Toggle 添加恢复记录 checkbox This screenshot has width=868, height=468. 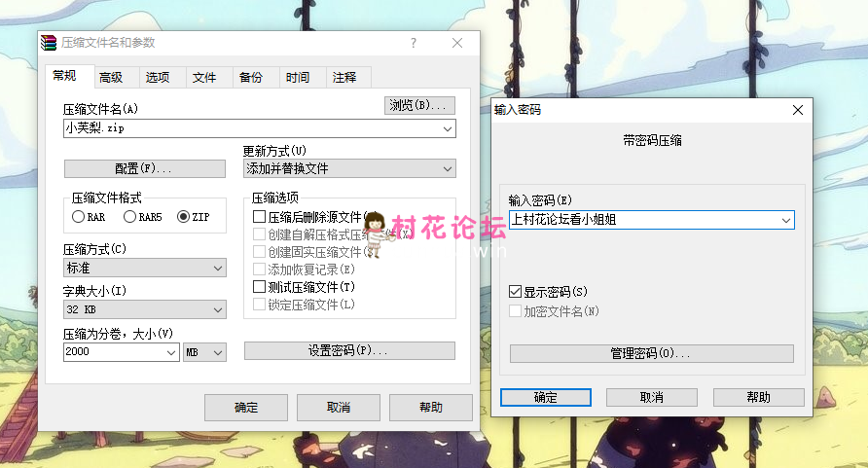click(259, 269)
